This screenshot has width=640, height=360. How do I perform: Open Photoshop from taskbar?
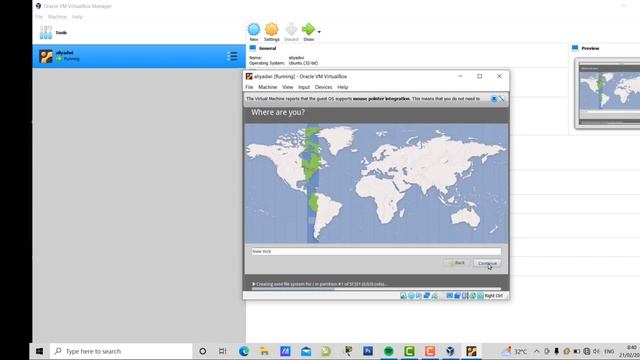(x=368, y=351)
